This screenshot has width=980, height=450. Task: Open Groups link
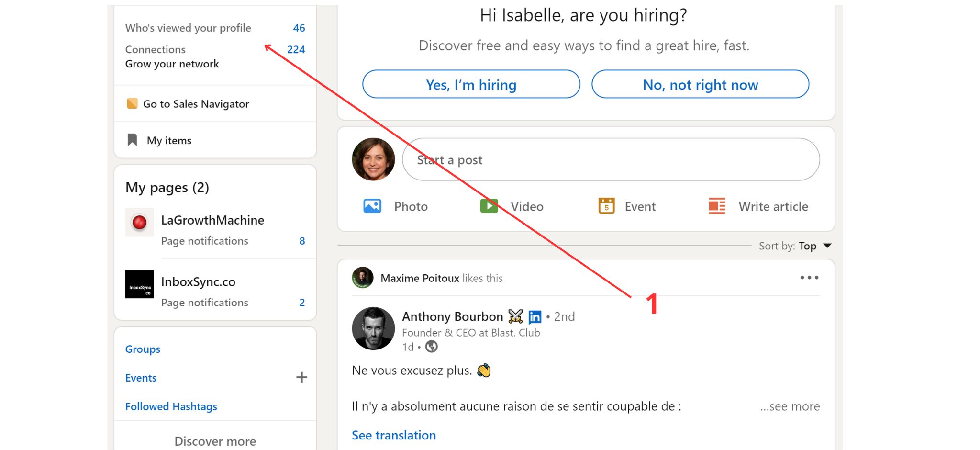pyautogui.click(x=143, y=349)
